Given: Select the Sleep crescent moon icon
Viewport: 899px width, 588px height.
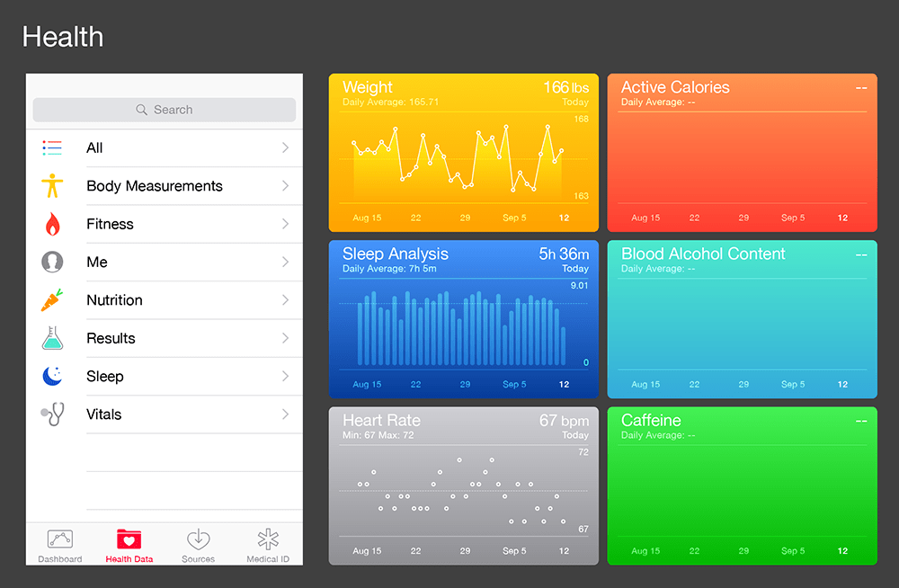Looking at the screenshot, I should (52, 376).
